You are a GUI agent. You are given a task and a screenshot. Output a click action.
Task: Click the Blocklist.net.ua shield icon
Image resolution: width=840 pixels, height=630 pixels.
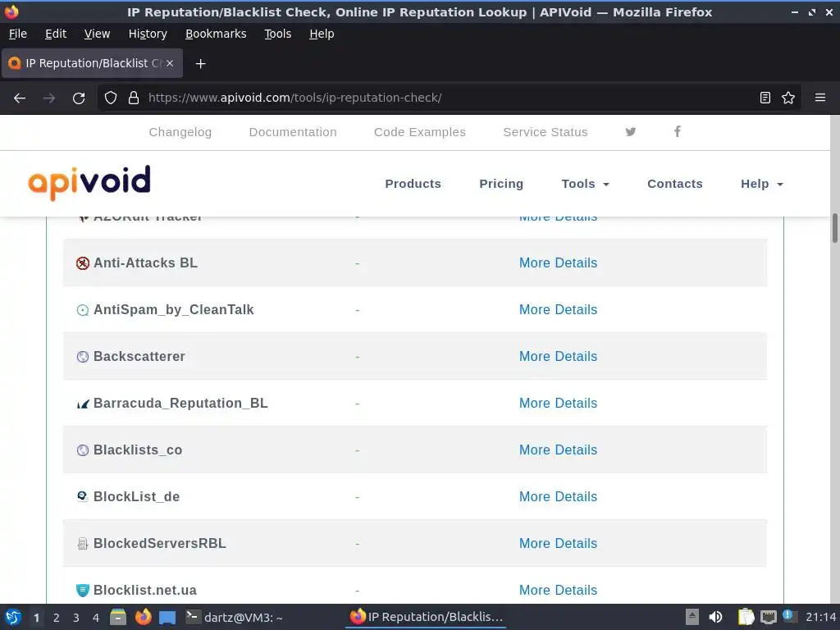(x=83, y=591)
